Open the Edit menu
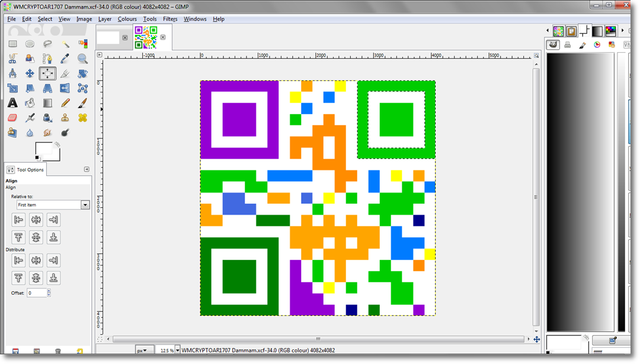640x364 pixels. 27,19
